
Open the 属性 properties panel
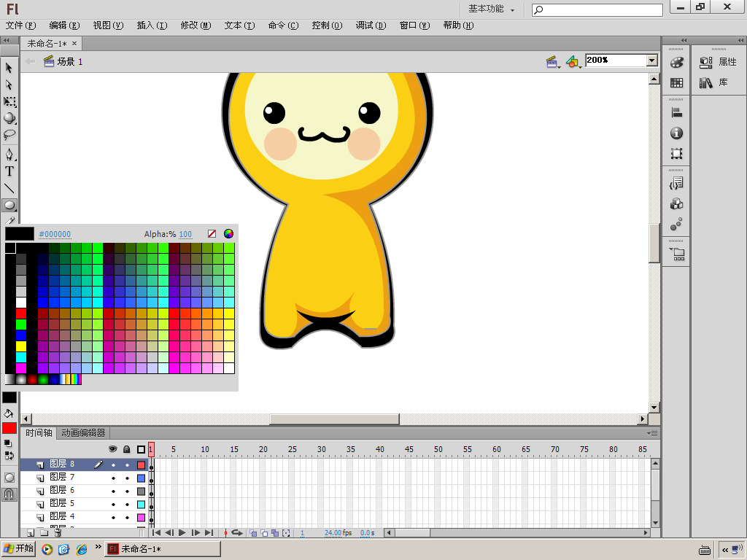(718, 62)
